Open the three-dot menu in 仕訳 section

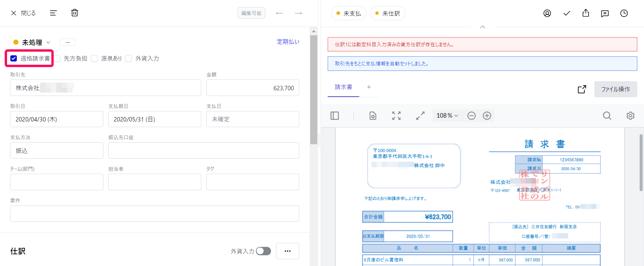click(287, 251)
